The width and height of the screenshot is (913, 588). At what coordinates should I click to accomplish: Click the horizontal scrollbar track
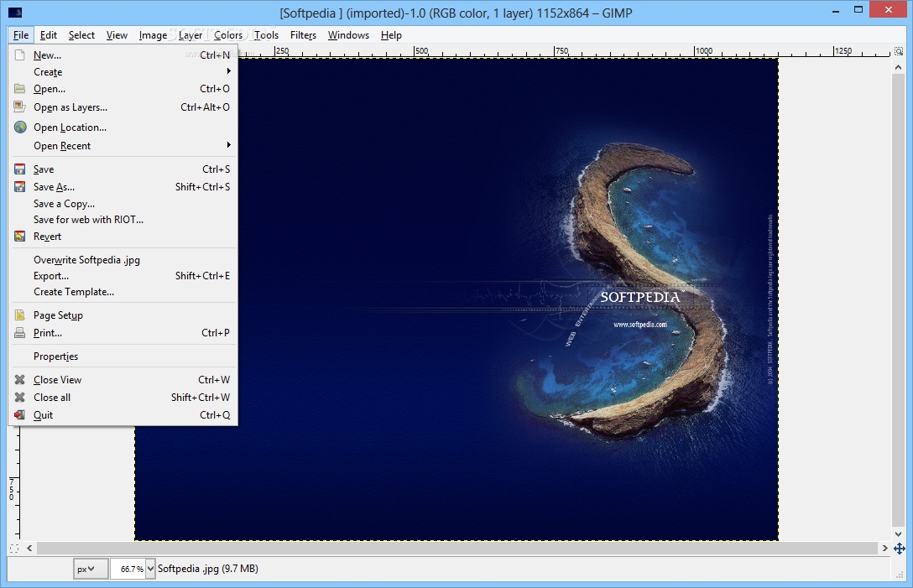coord(457,549)
